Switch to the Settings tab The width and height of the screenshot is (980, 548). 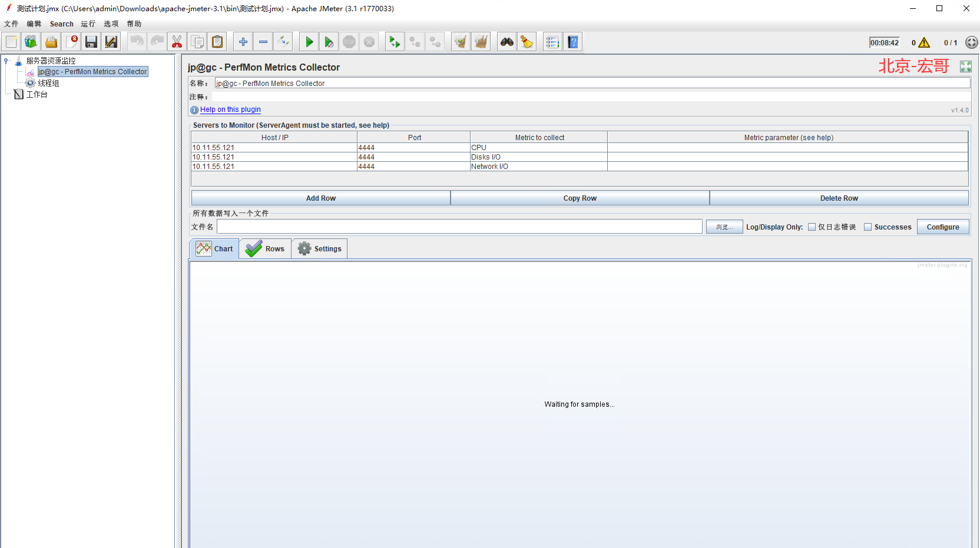coord(319,249)
